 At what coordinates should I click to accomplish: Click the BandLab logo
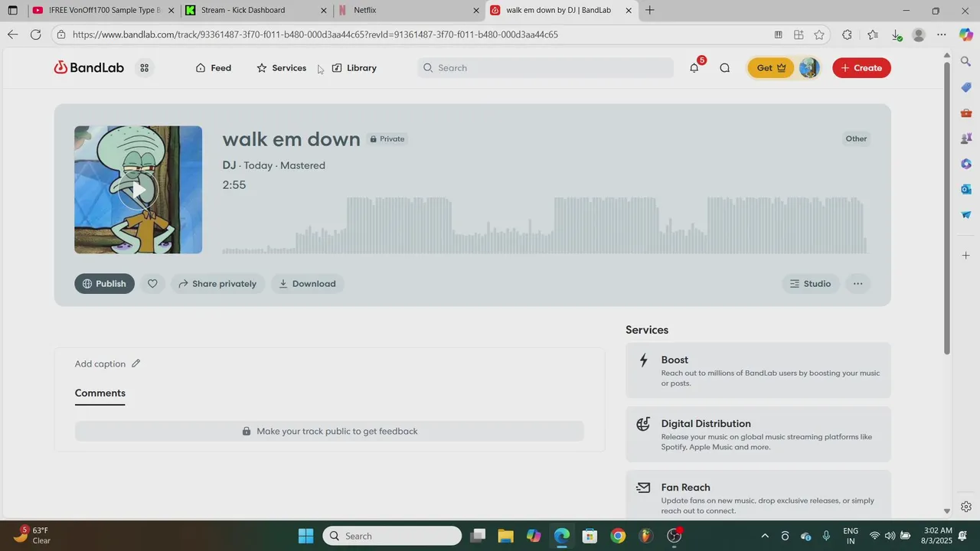pos(89,67)
